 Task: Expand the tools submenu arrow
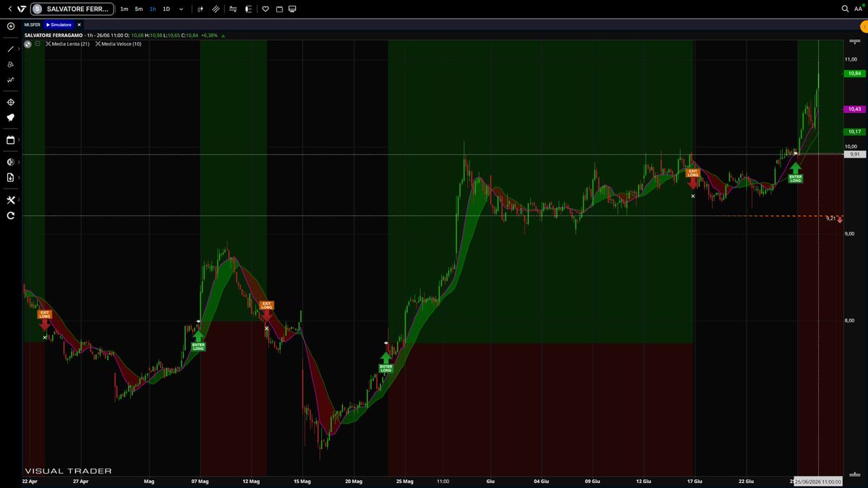click(18, 200)
